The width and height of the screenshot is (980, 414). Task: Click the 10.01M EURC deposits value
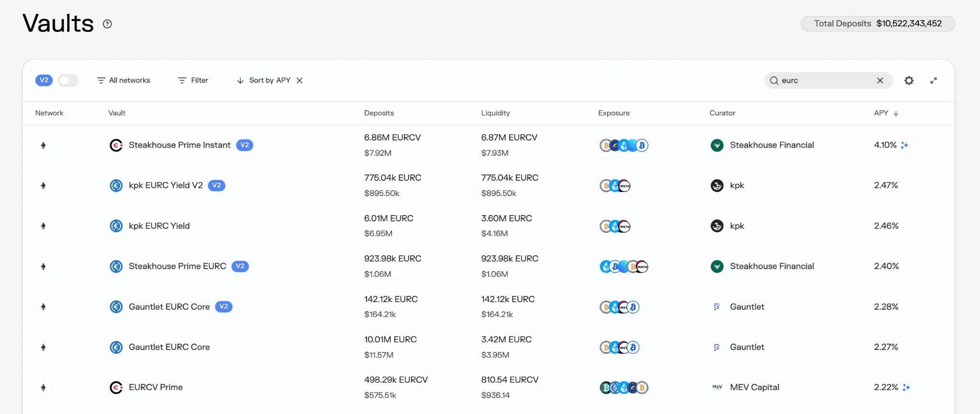point(390,339)
